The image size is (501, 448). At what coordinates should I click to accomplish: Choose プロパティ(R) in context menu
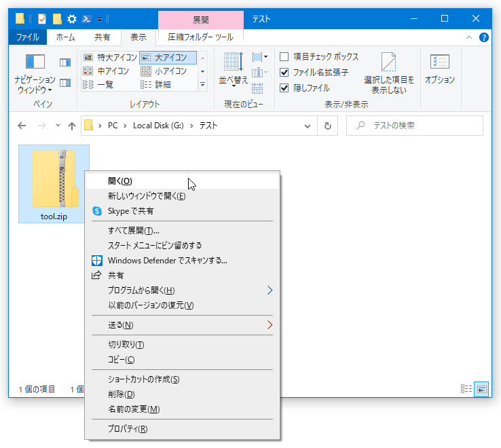tap(182, 428)
